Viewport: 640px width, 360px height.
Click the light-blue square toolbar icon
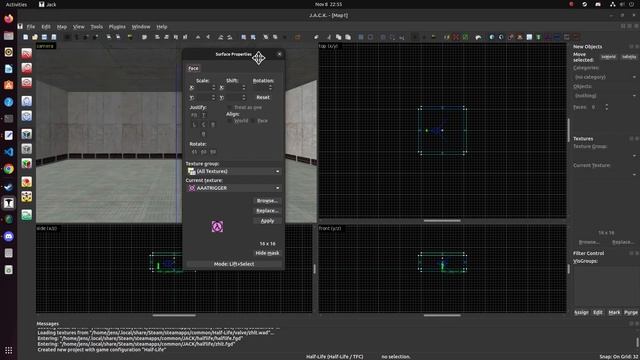(529, 37)
